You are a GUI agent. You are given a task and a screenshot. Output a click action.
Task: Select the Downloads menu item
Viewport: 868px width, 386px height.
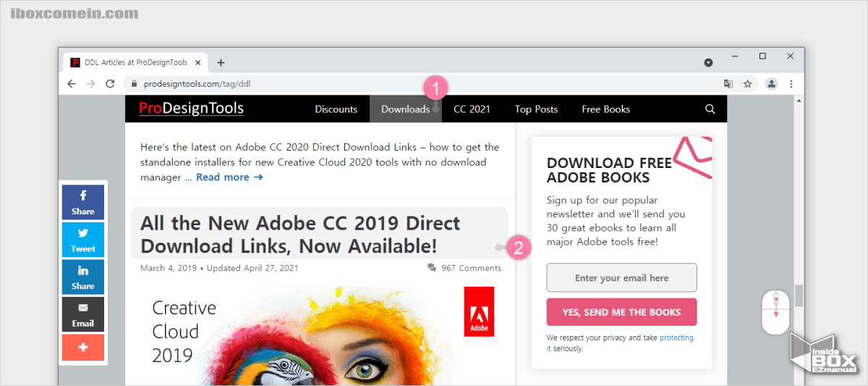tap(405, 109)
